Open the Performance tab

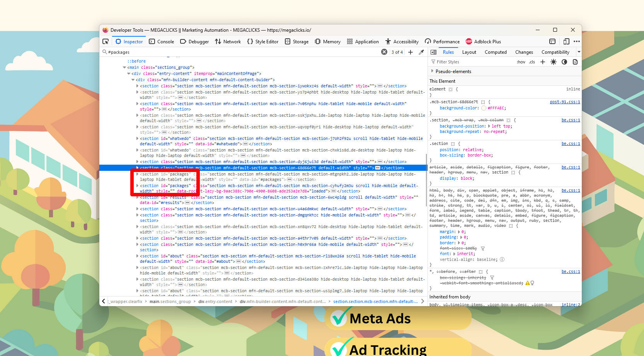442,41
